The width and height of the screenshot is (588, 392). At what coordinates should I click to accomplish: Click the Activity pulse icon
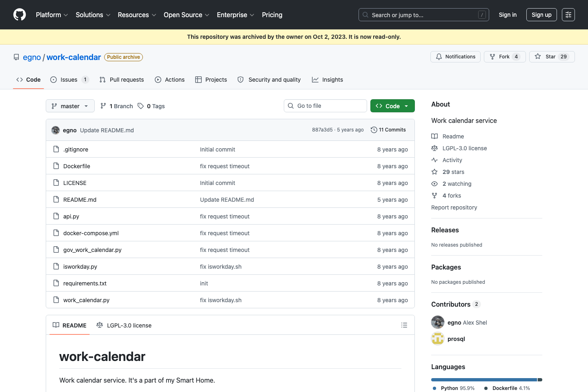tap(434, 160)
